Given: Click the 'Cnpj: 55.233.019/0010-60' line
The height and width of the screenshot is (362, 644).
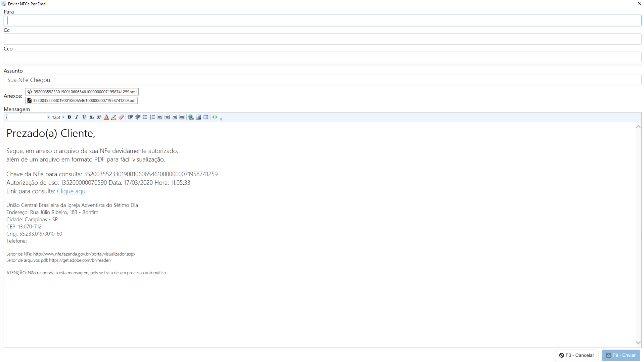Looking at the screenshot, I should click(34, 234).
